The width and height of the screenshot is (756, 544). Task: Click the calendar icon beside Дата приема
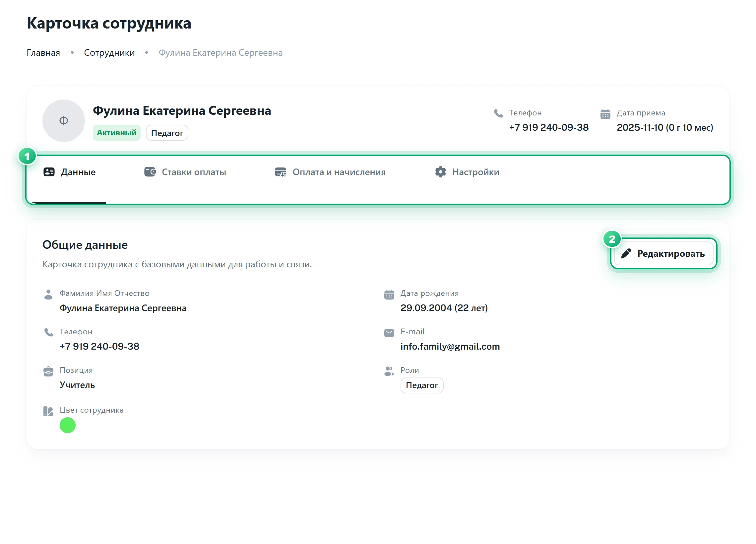coord(605,114)
